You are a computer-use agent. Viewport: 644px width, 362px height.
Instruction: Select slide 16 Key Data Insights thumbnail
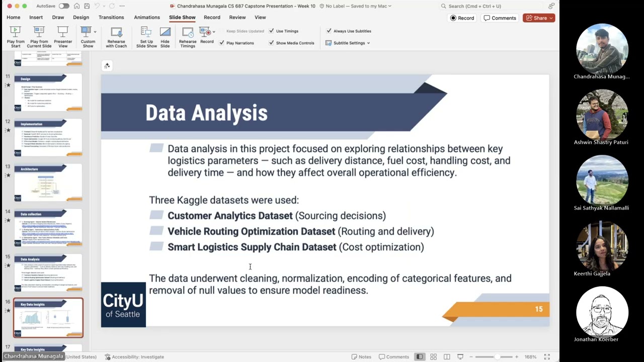click(48, 318)
